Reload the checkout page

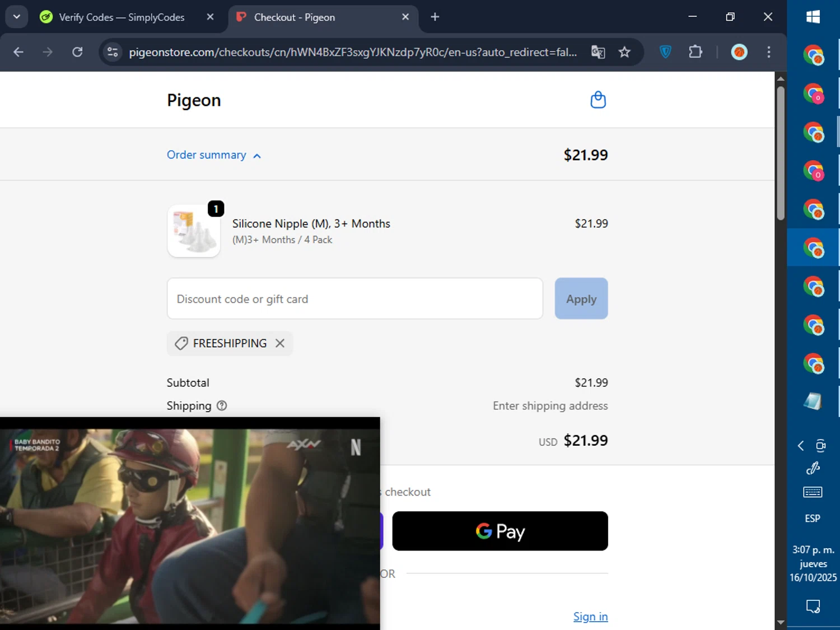(77, 52)
